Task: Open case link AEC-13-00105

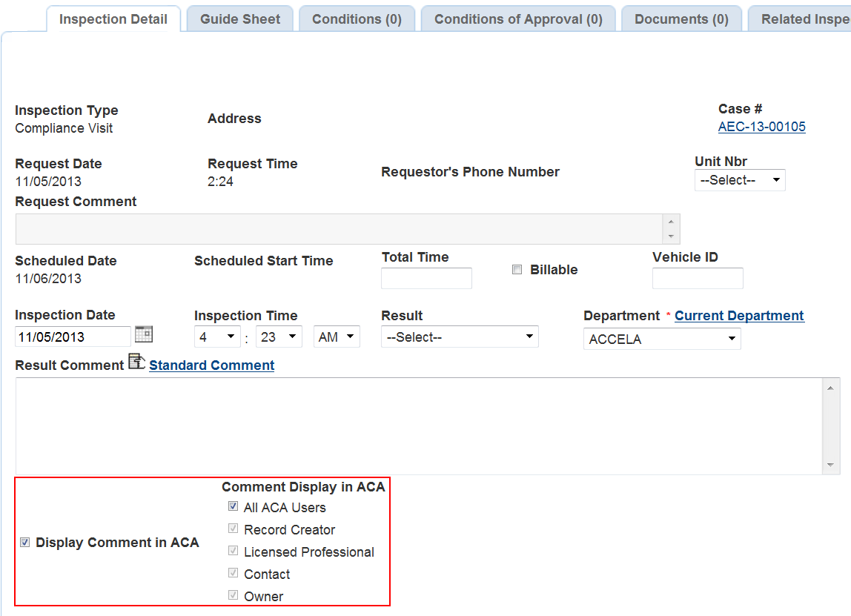Action: [761, 127]
